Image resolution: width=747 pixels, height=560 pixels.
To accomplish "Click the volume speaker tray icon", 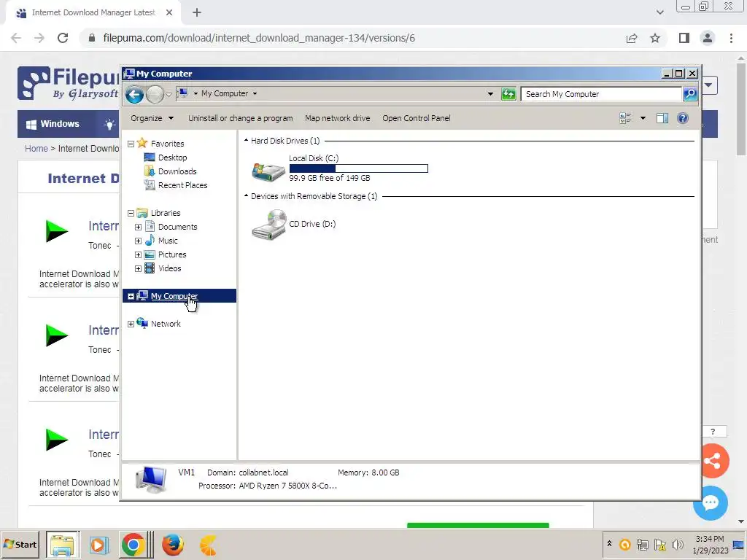I will pyautogui.click(x=677, y=544).
